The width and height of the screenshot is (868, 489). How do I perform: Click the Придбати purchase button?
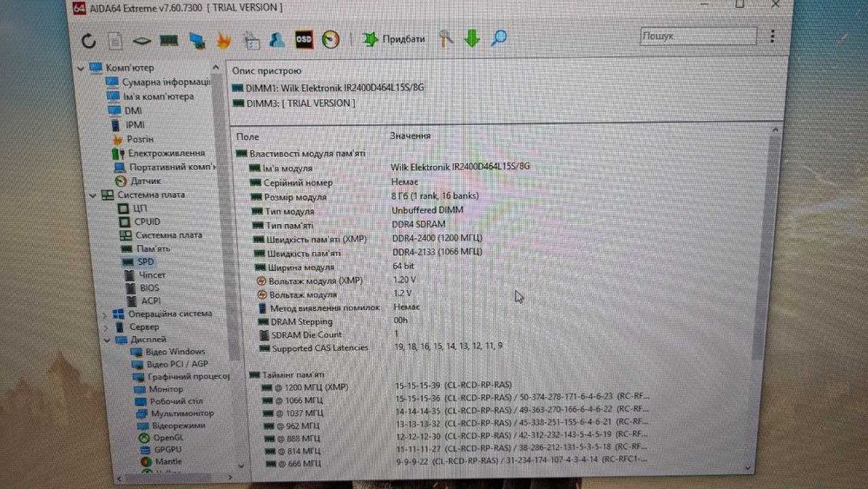tap(393, 39)
